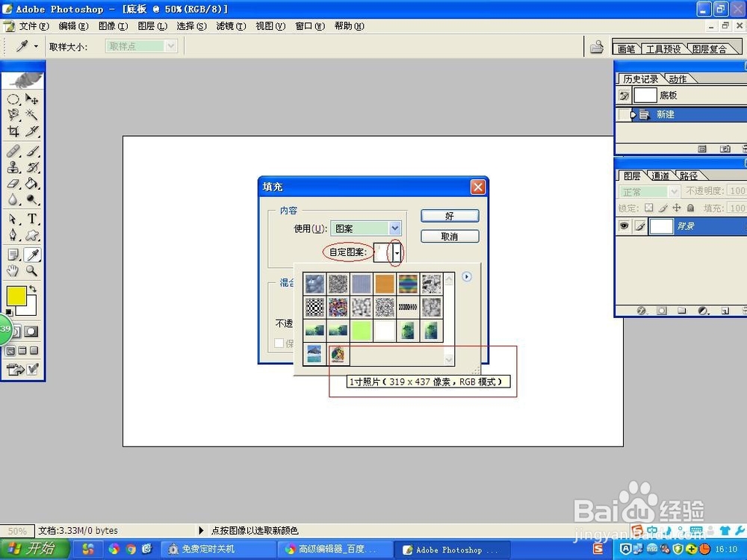Toggle history brush source for 新建 state
Screen dimensions: 747x560
623,114
